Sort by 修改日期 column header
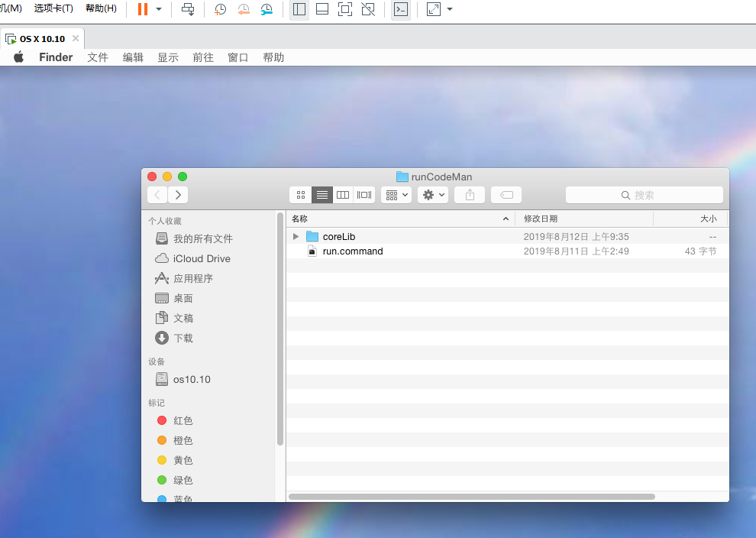The height and width of the screenshot is (538, 756). (584, 219)
